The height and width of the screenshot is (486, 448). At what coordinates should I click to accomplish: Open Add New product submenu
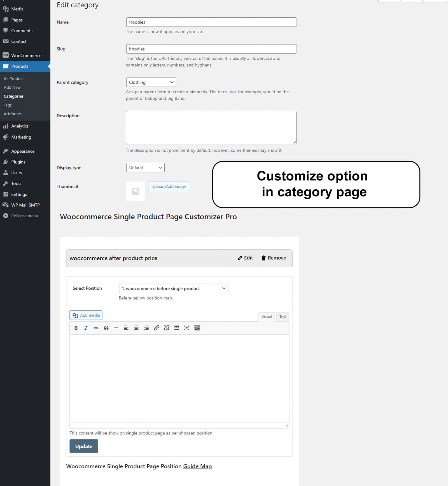(x=12, y=87)
